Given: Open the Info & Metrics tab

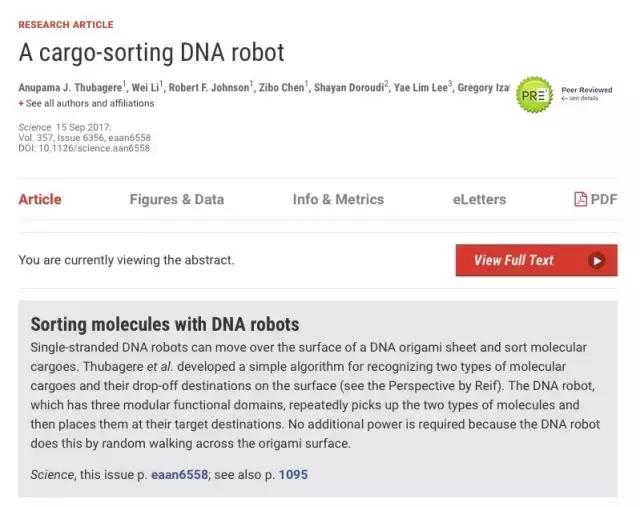Looking at the screenshot, I should pos(338,199).
